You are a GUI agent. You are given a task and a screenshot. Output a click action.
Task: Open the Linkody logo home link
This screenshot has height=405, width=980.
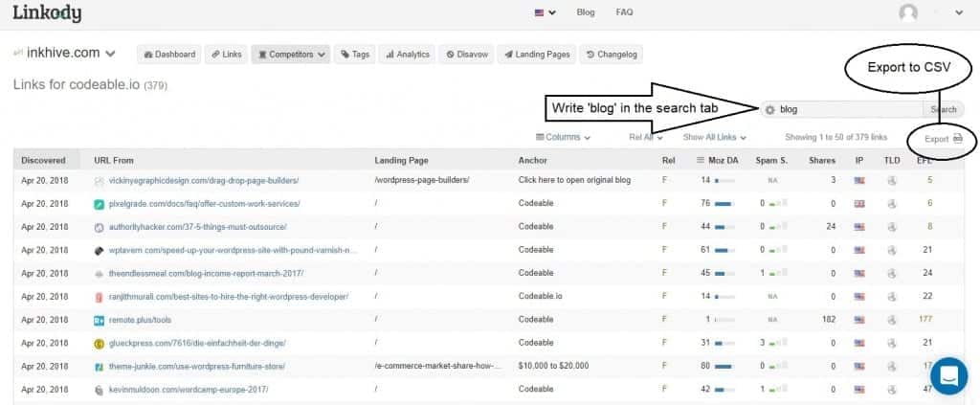point(47,12)
